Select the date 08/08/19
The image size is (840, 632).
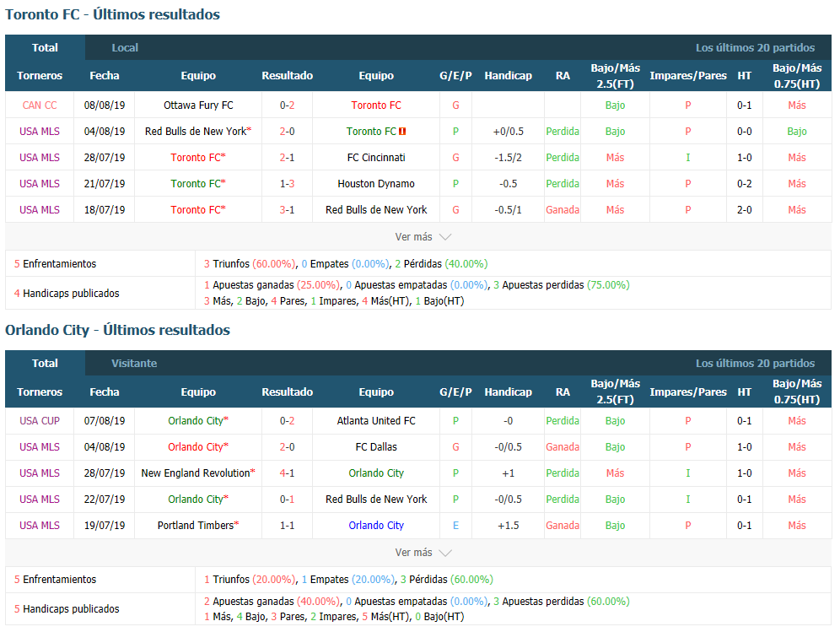point(105,105)
